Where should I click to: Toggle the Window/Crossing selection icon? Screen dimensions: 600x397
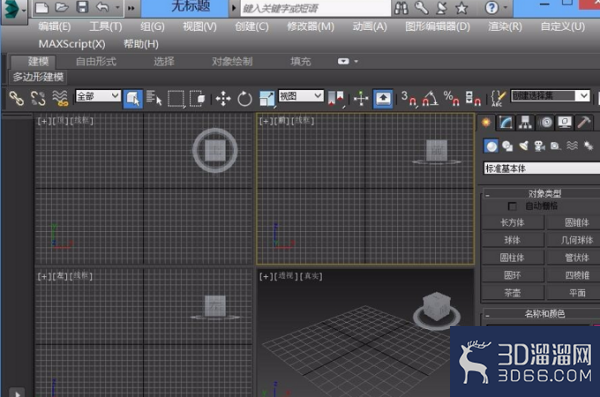[x=198, y=98]
